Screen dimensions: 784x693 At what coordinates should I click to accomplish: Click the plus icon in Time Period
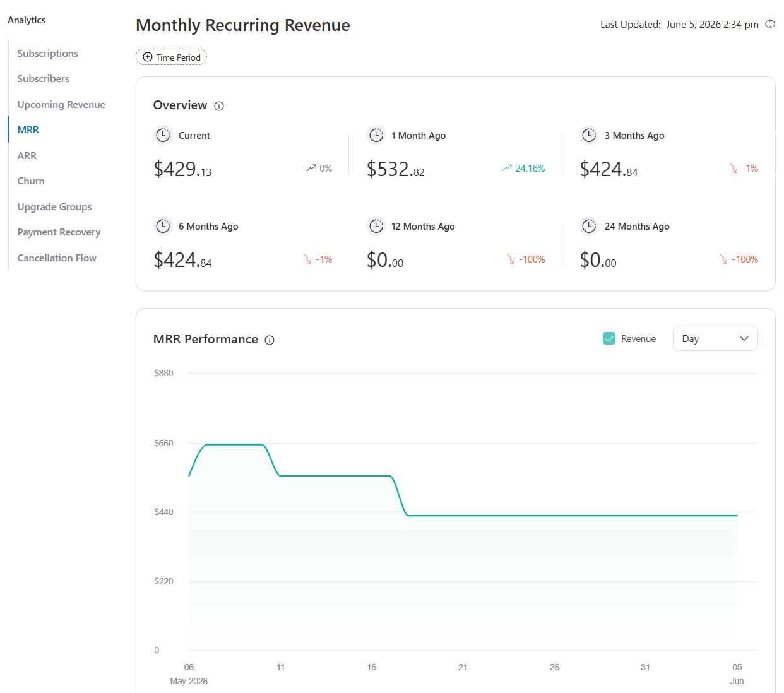[148, 57]
